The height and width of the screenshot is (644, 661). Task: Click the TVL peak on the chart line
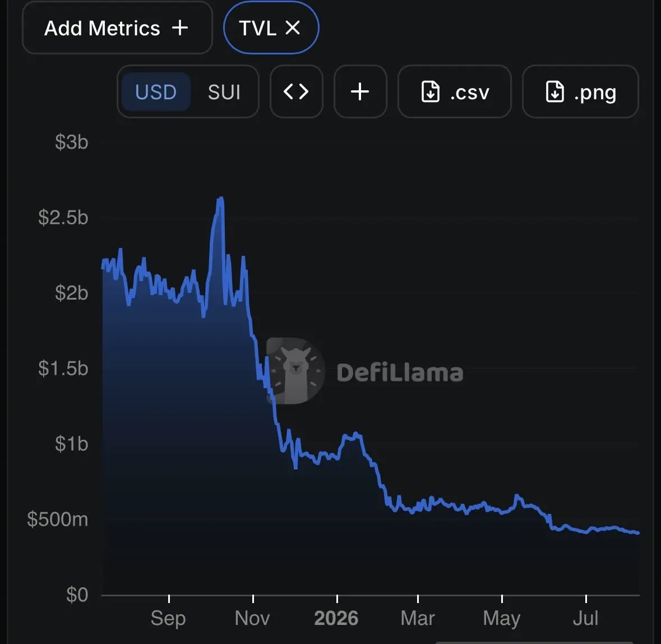coord(220,198)
